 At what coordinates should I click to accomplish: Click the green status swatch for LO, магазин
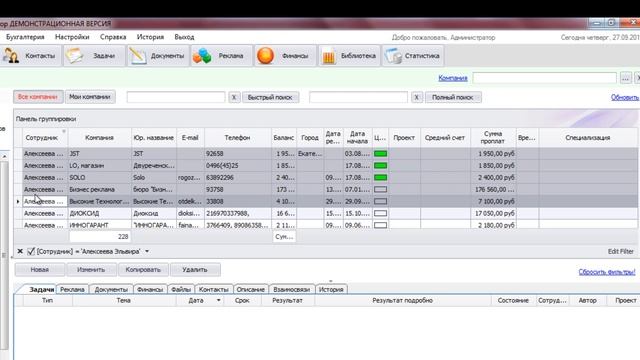[380, 165]
